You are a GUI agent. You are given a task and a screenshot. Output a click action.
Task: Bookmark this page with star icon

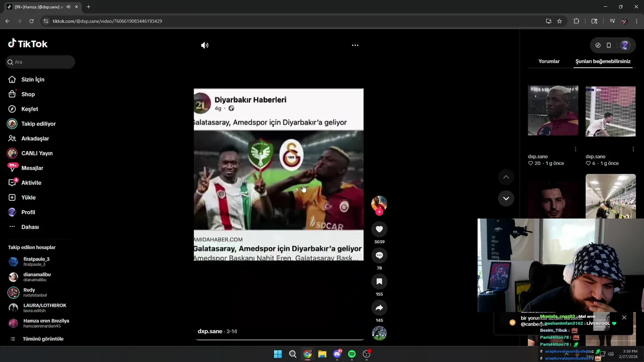[559, 21]
